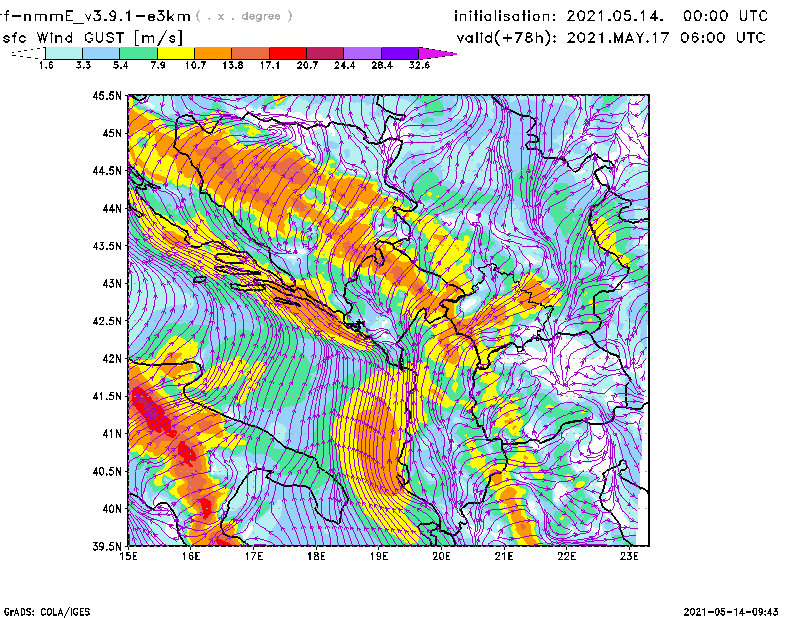Click the 20E longitude label
The height and width of the screenshot is (618, 800).
click(x=441, y=556)
